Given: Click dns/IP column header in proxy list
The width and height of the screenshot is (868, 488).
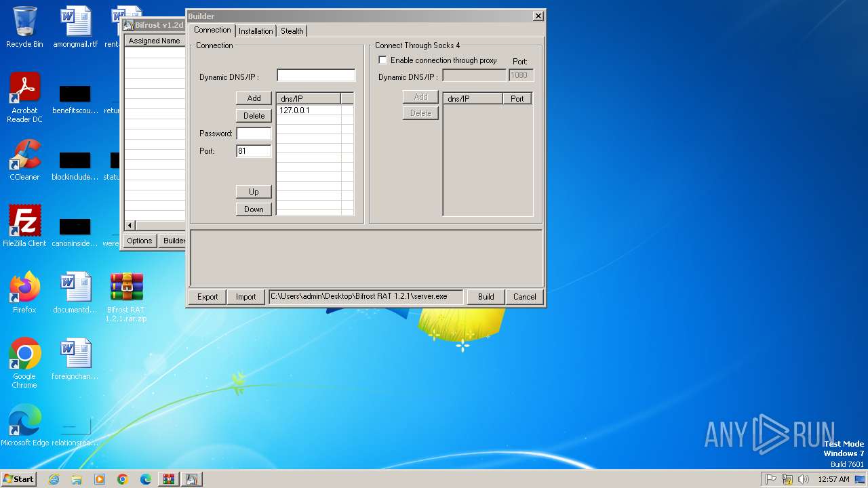Looking at the screenshot, I should point(473,98).
